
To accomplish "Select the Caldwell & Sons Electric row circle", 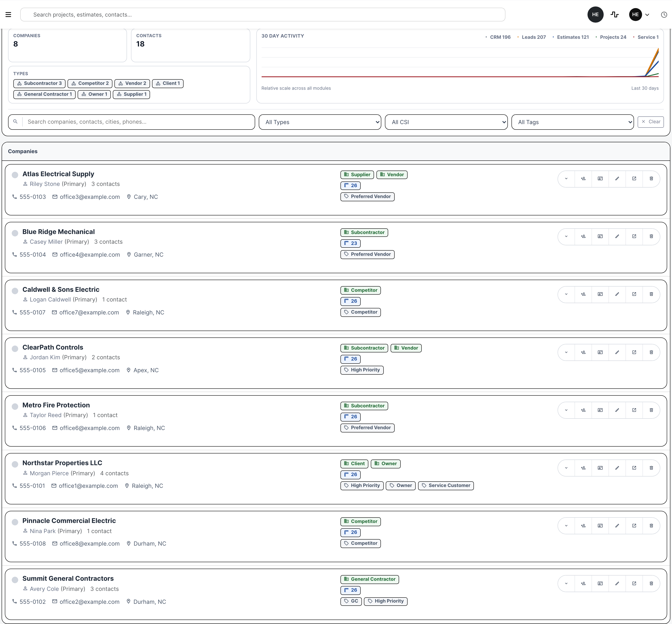I will (x=15, y=291).
